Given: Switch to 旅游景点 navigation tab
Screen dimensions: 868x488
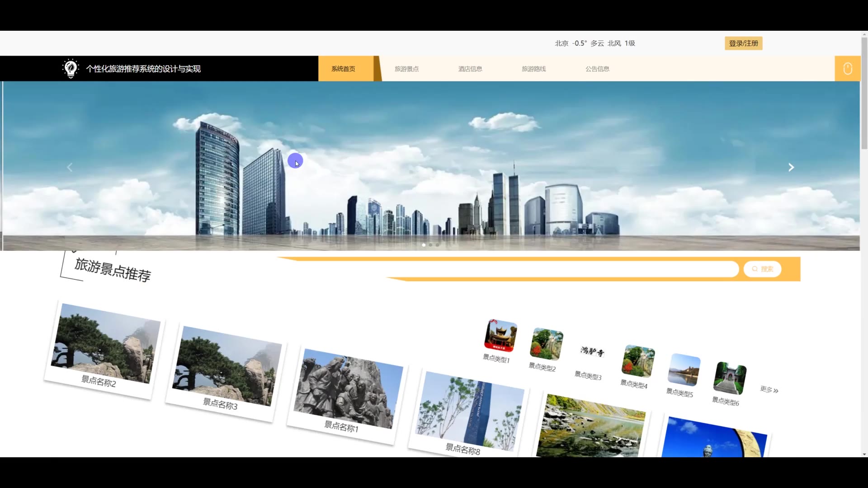Looking at the screenshot, I should (x=406, y=69).
